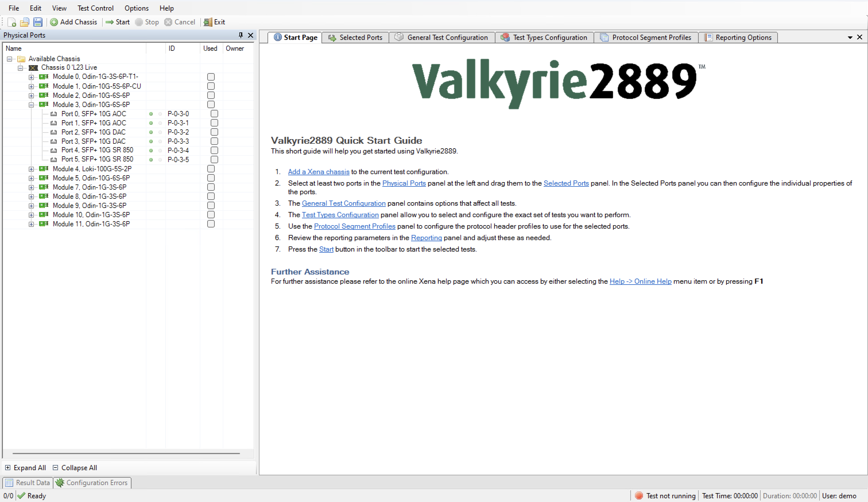Check the Used box for Module 4 Loki
The width and height of the screenshot is (868, 502).
211,169
